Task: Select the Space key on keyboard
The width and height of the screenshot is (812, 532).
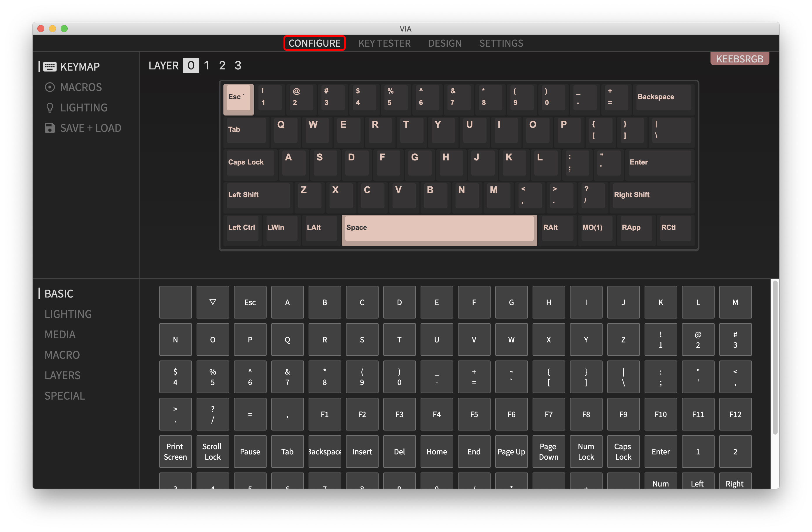Action: point(439,228)
